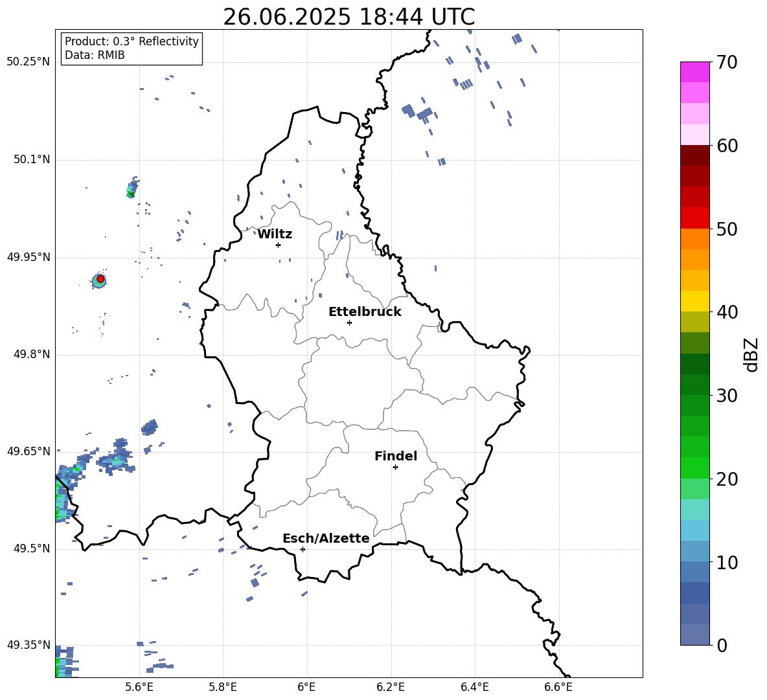Click the colorbar tick label 40
This screenshot has height=700, width=767.
click(726, 312)
